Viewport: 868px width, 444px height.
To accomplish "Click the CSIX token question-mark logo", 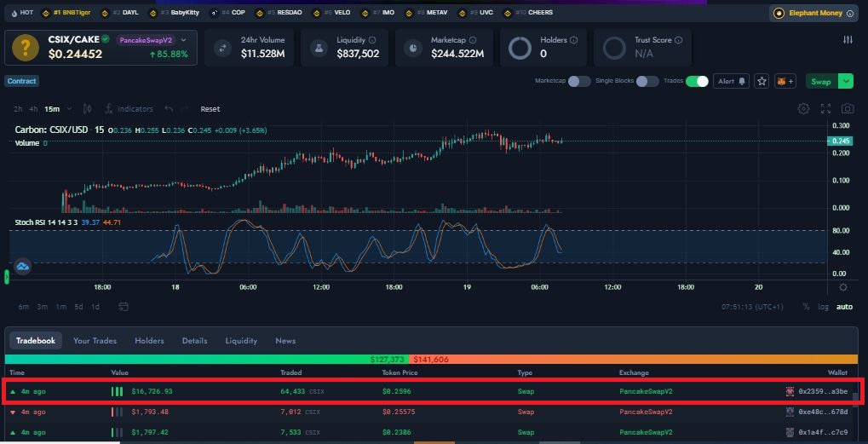I will coord(26,48).
